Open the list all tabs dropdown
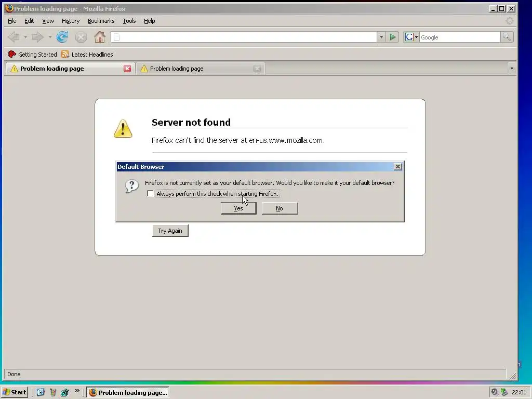Screen dimensions: 532x399 [512, 69]
